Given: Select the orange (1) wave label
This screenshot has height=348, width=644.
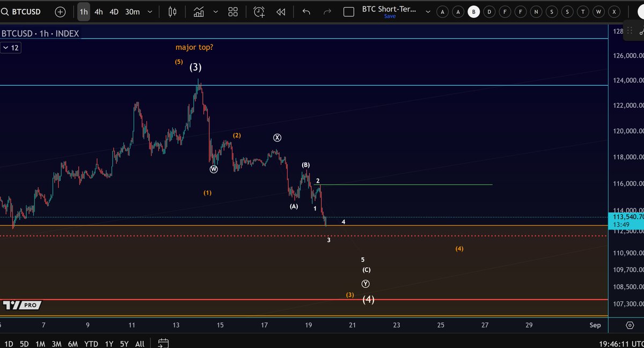Looking at the screenshot, I should (208, 192).
